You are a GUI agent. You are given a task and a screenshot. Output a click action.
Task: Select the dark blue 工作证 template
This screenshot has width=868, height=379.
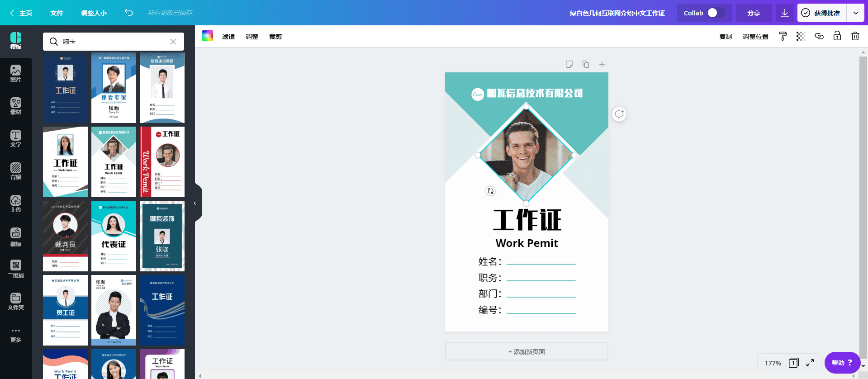click(65, 88)
